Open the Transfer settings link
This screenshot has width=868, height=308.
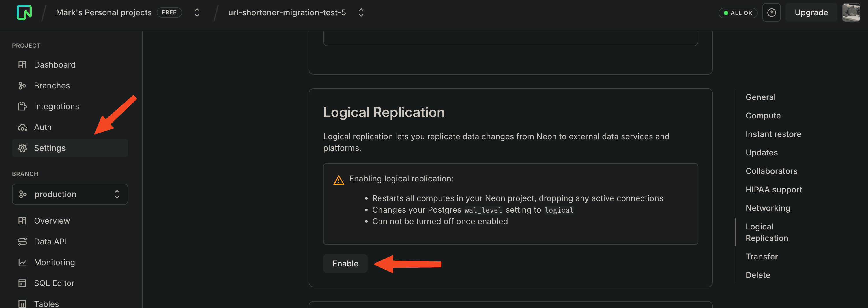tap(762, 256)
